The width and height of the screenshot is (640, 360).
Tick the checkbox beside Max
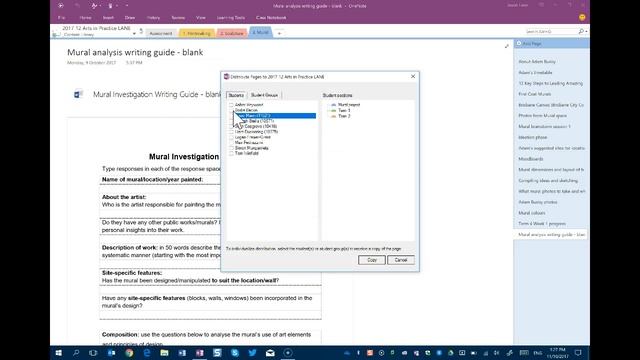pyautogui.click(x=231, y=143)
